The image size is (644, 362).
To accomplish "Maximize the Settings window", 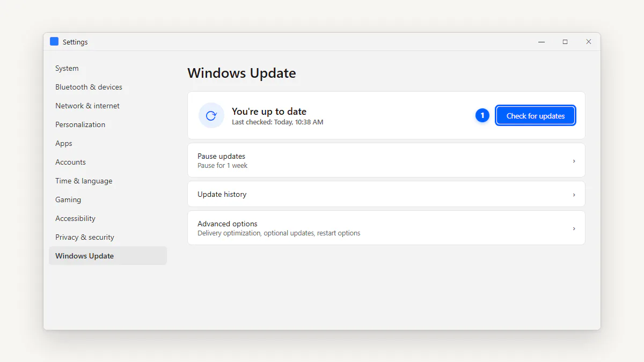I will pyautogui.click(x=565, y=42).
